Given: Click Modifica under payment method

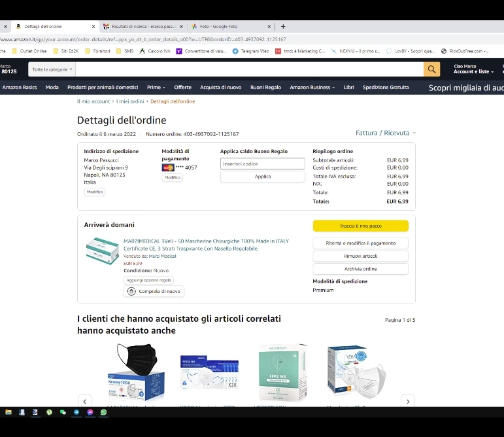Looking at the screenshot, I should (173, 177).
